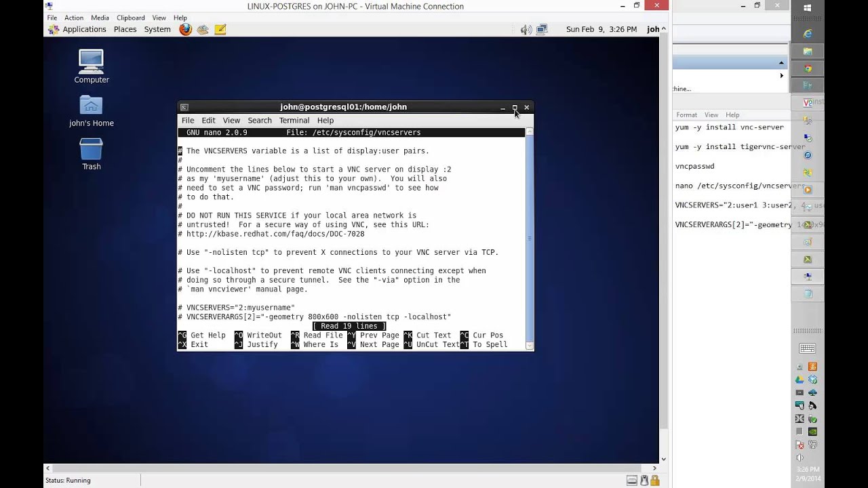The width and height of the screenshot is (868, 488).
Task: Click the Windows taskbar clock showing 3:26 PM
Action: (808, 469)
